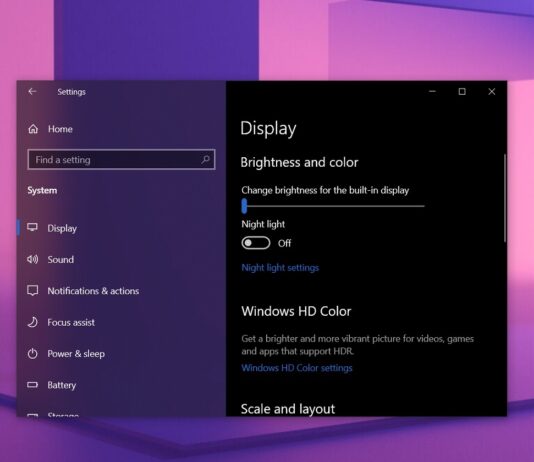Open the Home page
Screen dimensions: 534x462
(60, 129)
